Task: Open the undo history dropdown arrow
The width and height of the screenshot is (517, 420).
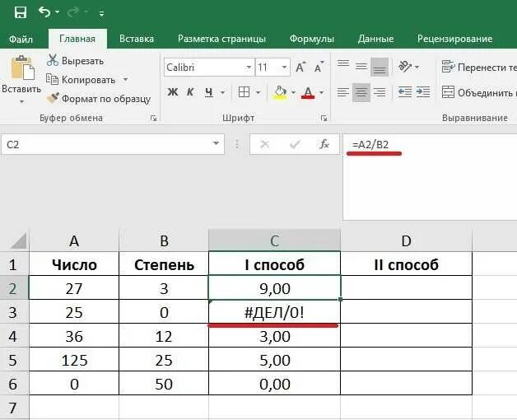Action: pos(58,12)
